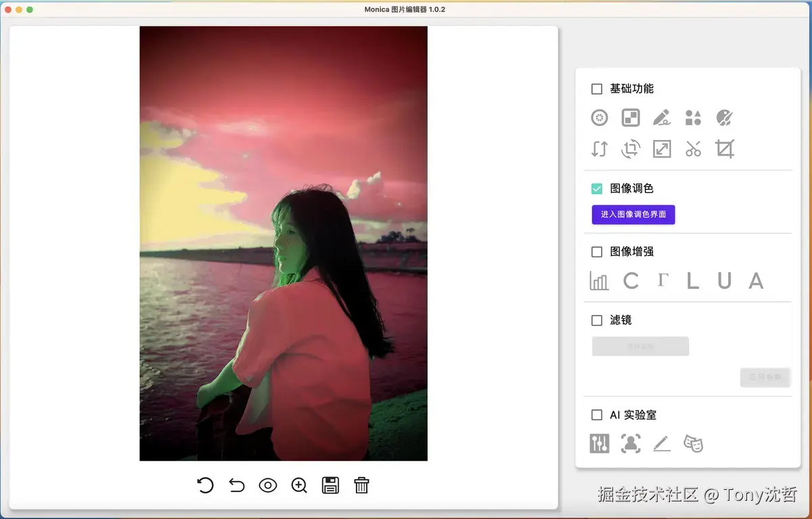Flip the image with the arrows icon
Screen dimensions: 812x519
tap(600, 149)
